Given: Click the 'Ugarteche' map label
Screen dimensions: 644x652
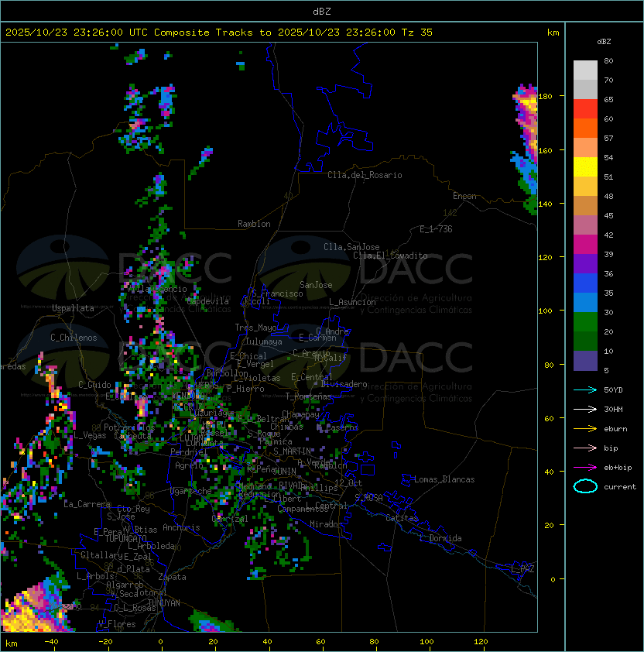Looking at the screenshot, I should click(191, 491).
